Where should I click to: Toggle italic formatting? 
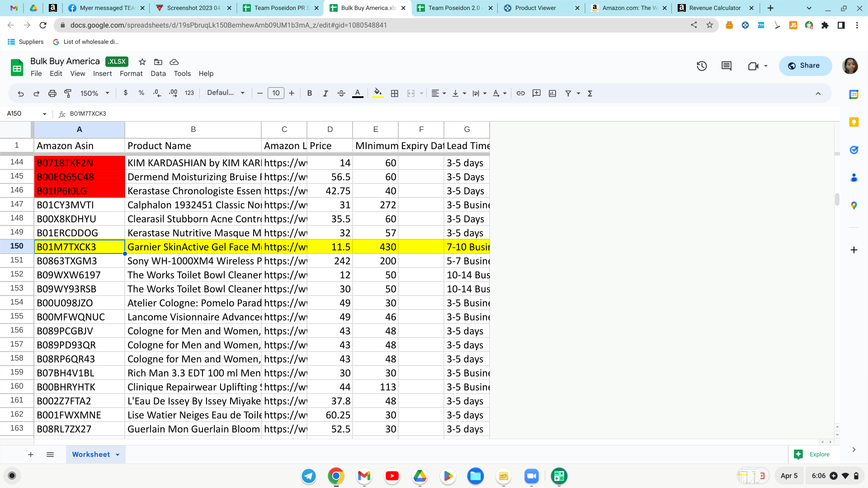(325, 93)
